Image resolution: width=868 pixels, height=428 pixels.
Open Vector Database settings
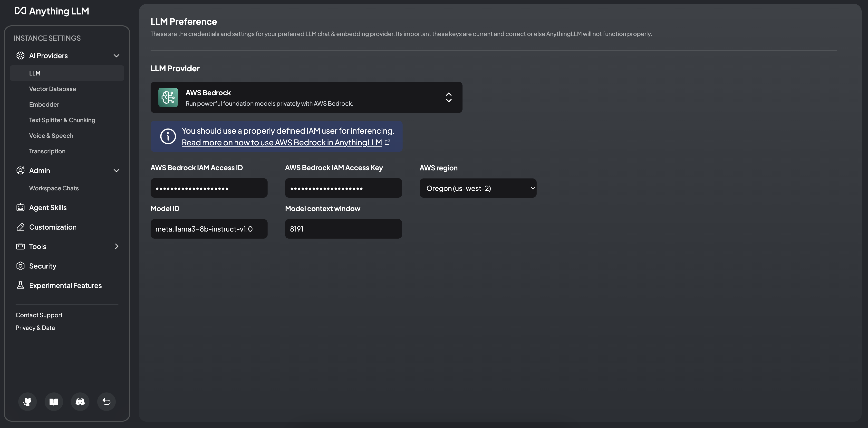[x=53, y=89]
